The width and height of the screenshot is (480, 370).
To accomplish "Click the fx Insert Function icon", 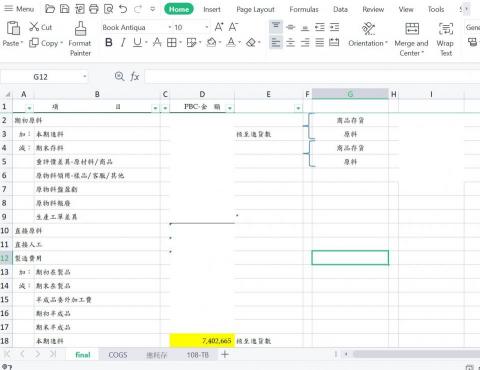I will 135,77.
